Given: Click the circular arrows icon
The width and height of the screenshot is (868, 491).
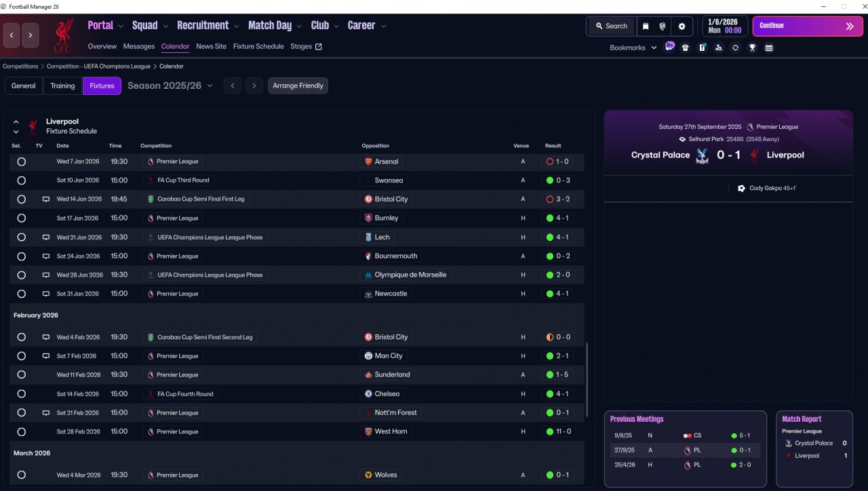Looking at the screenshot, I should pos(735,47).
